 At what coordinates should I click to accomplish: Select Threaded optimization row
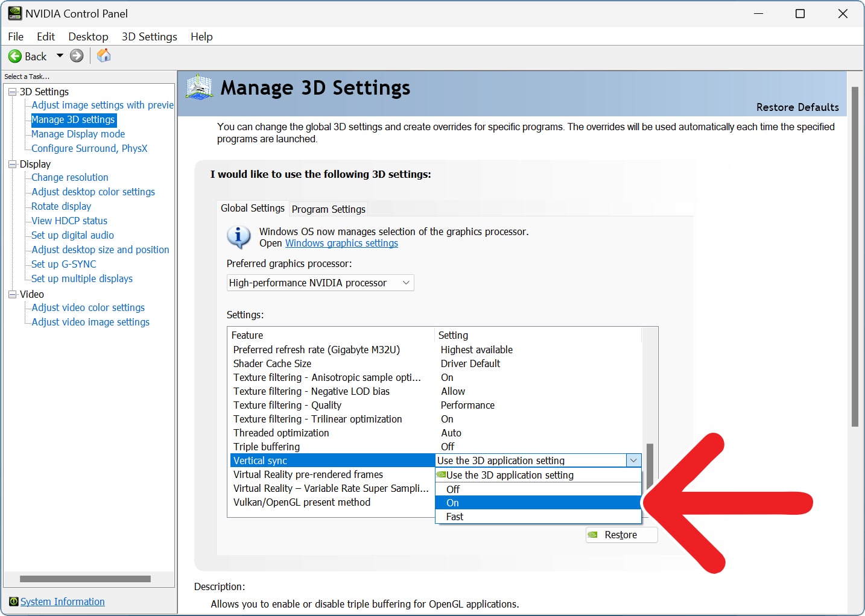point(436,433)
